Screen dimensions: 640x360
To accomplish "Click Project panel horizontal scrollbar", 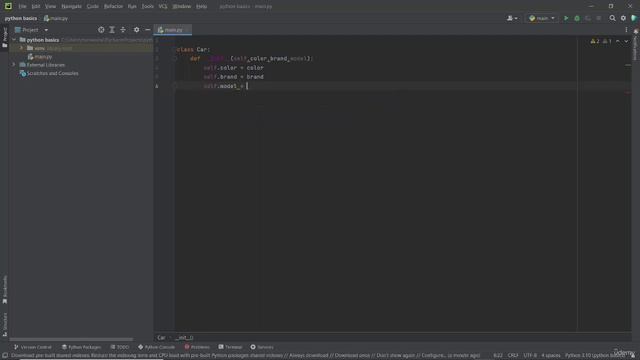I will point(71,339).
